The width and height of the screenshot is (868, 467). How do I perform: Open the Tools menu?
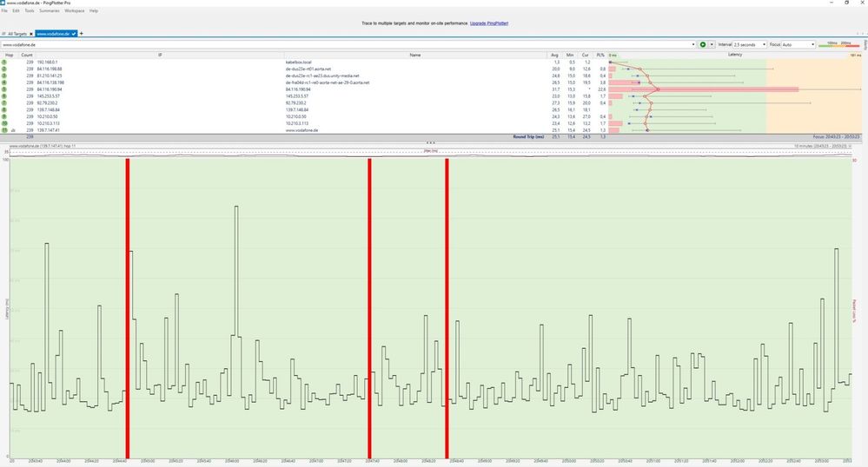[x=30, y=10]
